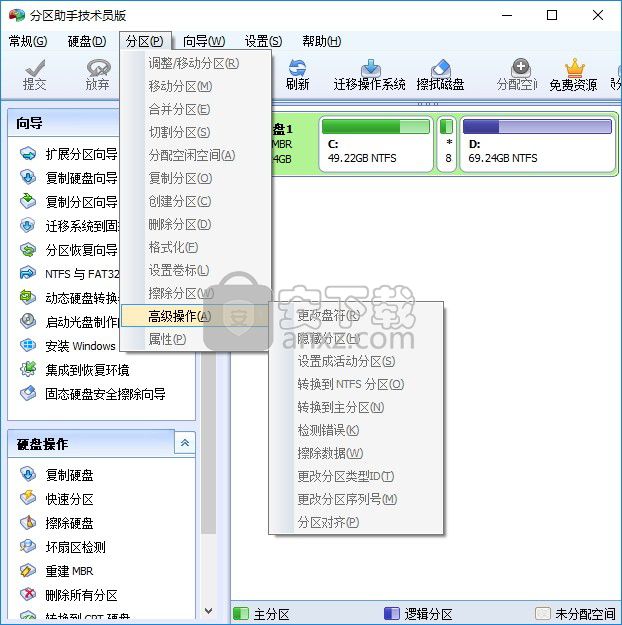The width and height of the screenshot is (622, 625).
Task: Click the 分配空间 allocate space icon
Action: (x=517, y=75)
